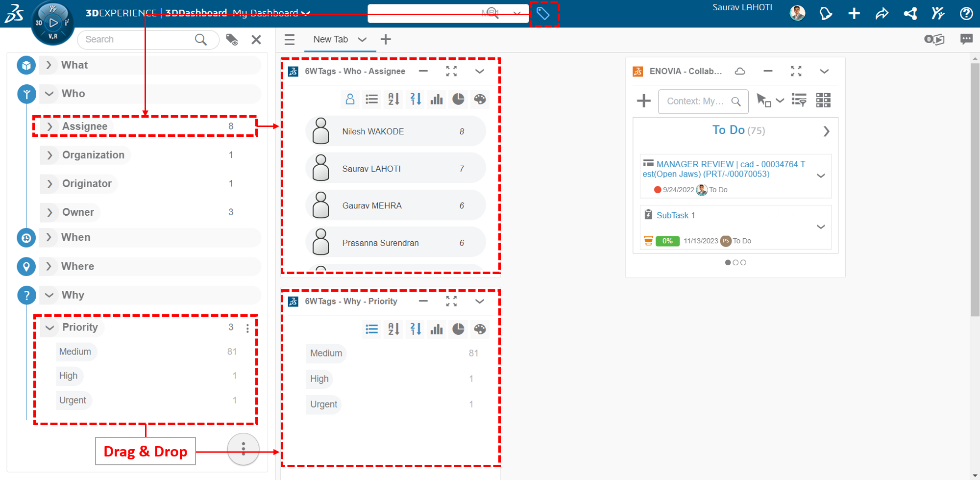Click the Share arrow icon in top bar

click(882, 13)
